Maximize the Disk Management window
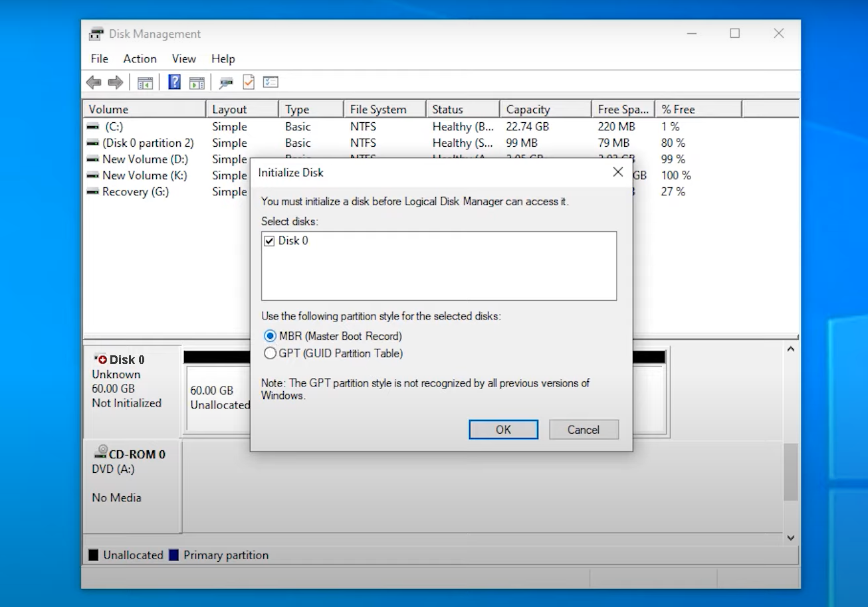 [x=734, y=33]
